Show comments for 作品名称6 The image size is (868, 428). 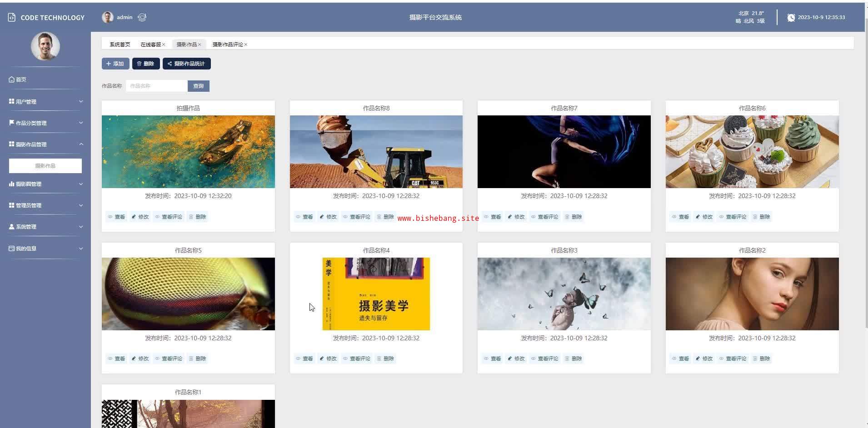733,217
